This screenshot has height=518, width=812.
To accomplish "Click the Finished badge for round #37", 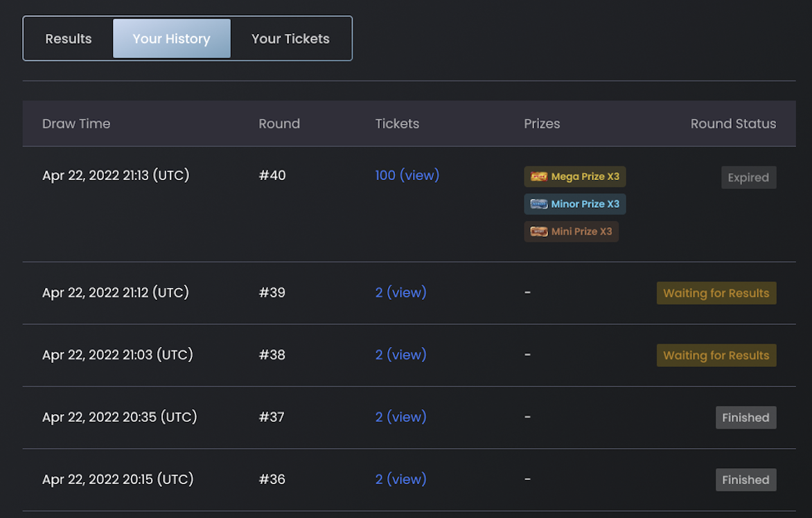I will click(x=745, y=418).
